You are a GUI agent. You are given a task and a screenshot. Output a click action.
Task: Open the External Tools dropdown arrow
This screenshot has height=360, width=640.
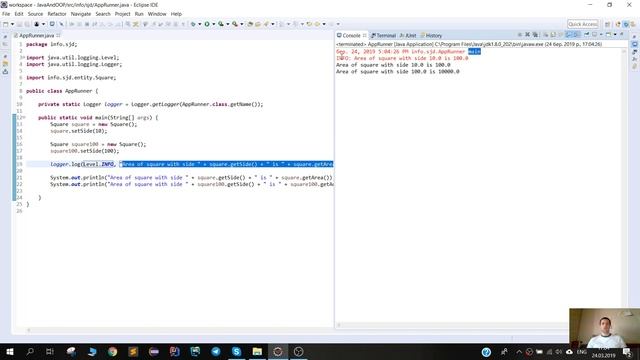click(x=242, y=24)
